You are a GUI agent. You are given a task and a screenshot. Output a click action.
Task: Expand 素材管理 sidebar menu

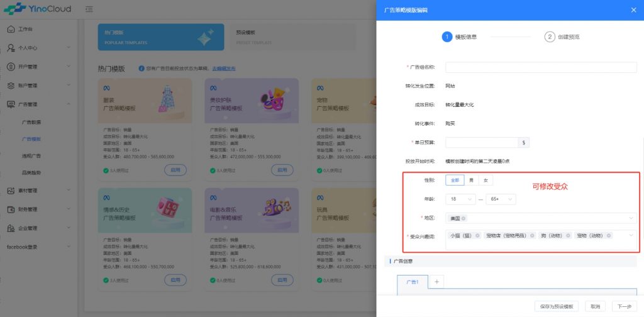[69, 191]
